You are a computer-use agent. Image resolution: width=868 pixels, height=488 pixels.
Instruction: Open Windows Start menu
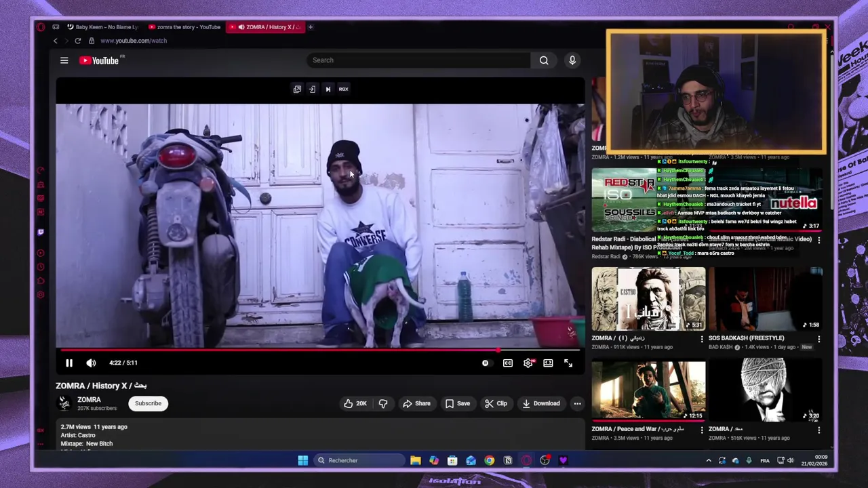coord(302,461)
